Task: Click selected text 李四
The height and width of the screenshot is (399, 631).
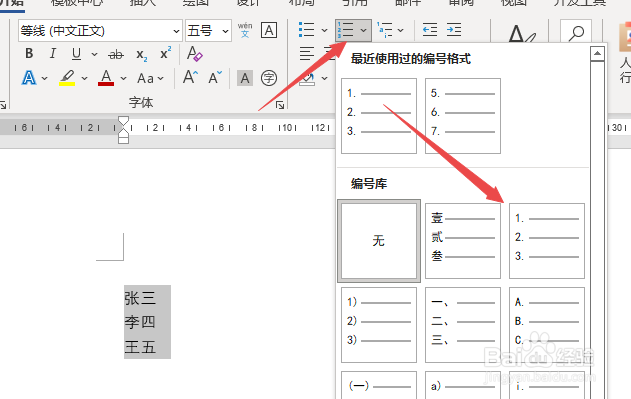Action: (x=140, y=322)
